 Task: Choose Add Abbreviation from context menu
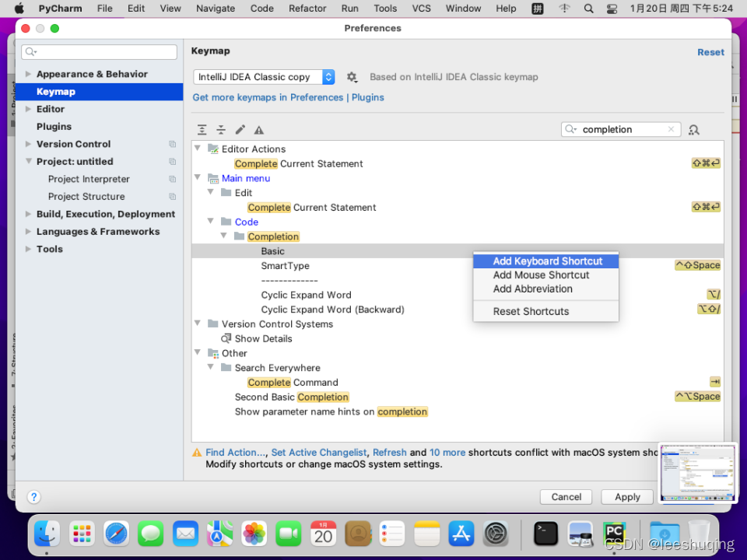[546, 289]
